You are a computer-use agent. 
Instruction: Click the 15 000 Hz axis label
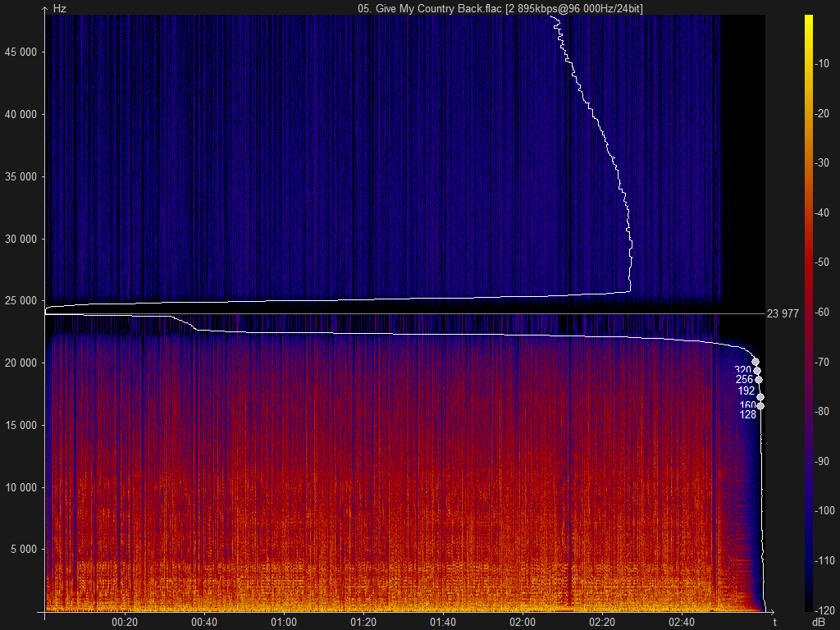tap(21, 426)
